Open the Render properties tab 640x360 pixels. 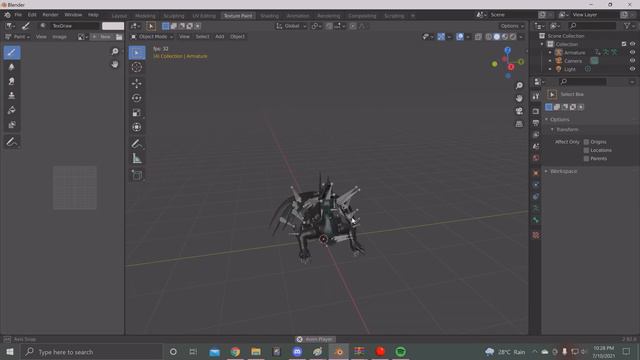tap(536, 111)
